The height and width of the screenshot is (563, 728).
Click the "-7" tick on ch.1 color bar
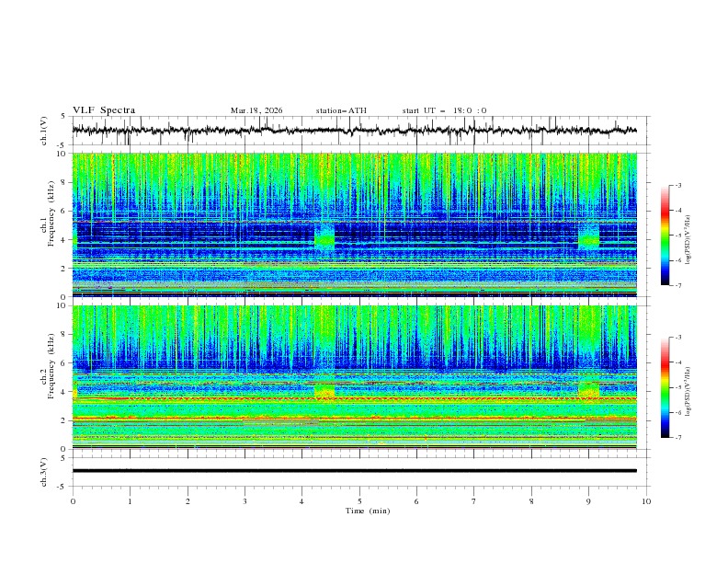(x=678, y=285)
